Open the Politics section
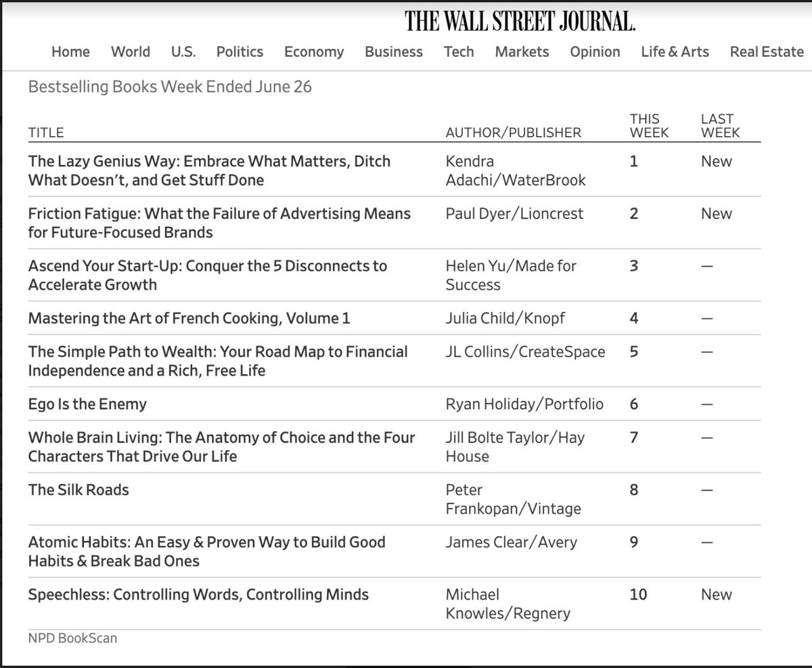The image size is (812, 668). 240,52
